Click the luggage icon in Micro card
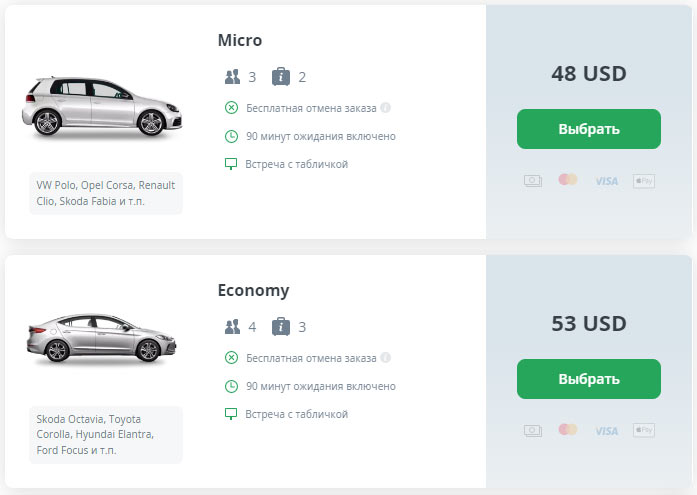 point(282,77)
